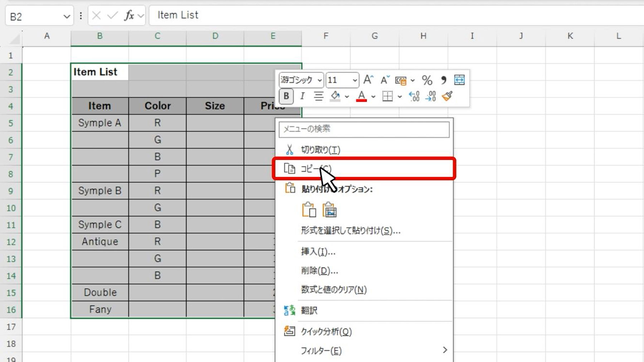Click the insert function fx icon
Screen dimensions: 644x362
coord(129,15)
